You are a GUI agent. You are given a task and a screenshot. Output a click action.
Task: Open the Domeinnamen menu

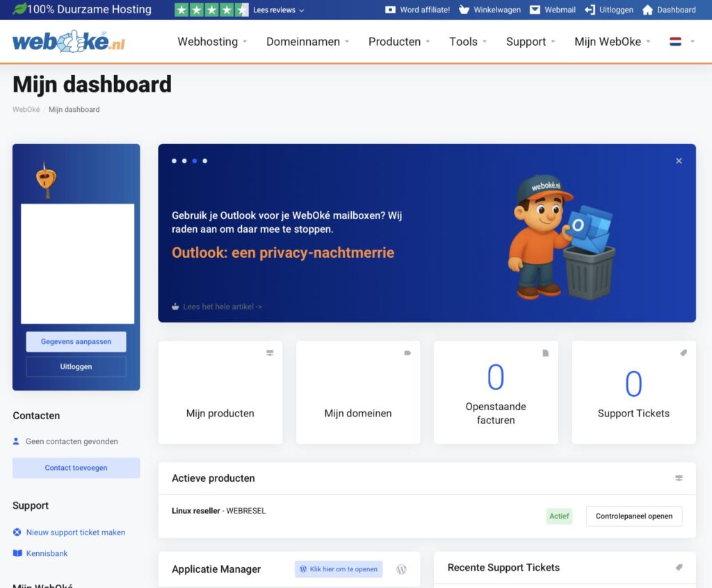pyautogui.click(x=307, y=42)
